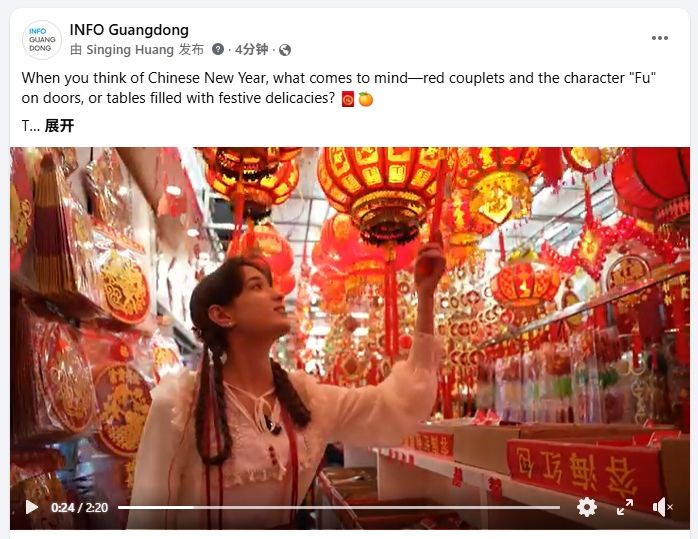This screenshot has height=539, width=698.
Task: Click the played portion of the progress bar
Action: pyautogui.click(x=156, y=507)
